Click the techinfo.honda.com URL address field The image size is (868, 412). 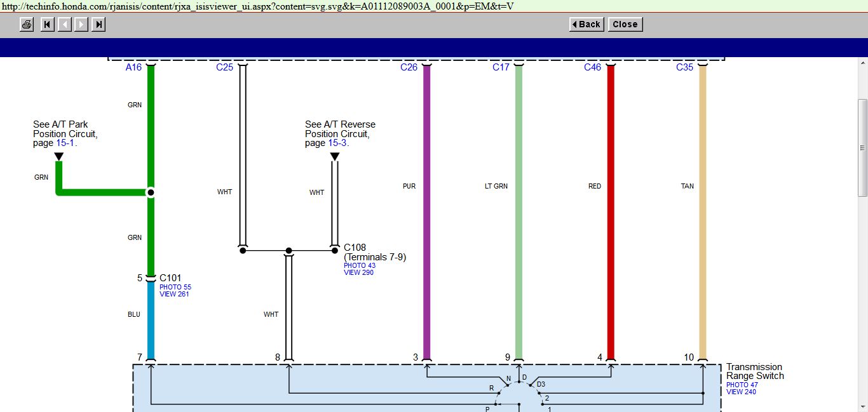pos(254,6)
